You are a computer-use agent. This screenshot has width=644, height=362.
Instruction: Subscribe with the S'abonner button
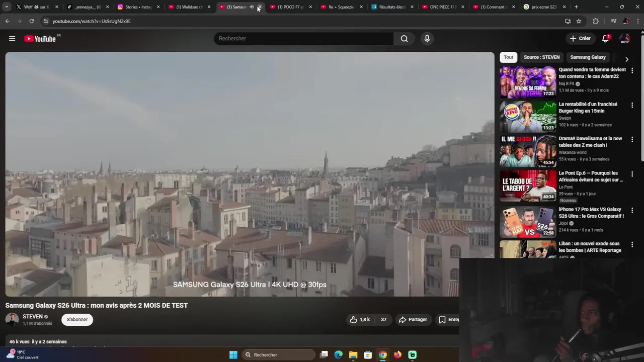pos(77,320)
